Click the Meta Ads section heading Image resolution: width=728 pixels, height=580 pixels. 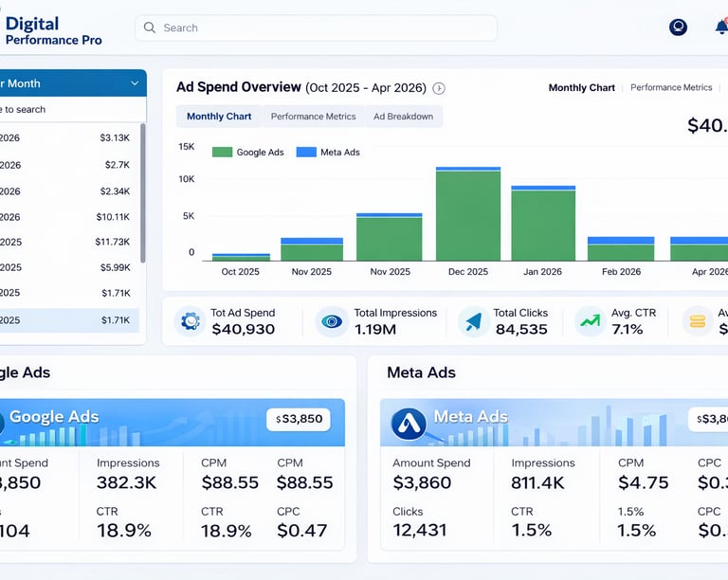pyautogui.click(x=421, y=372)
